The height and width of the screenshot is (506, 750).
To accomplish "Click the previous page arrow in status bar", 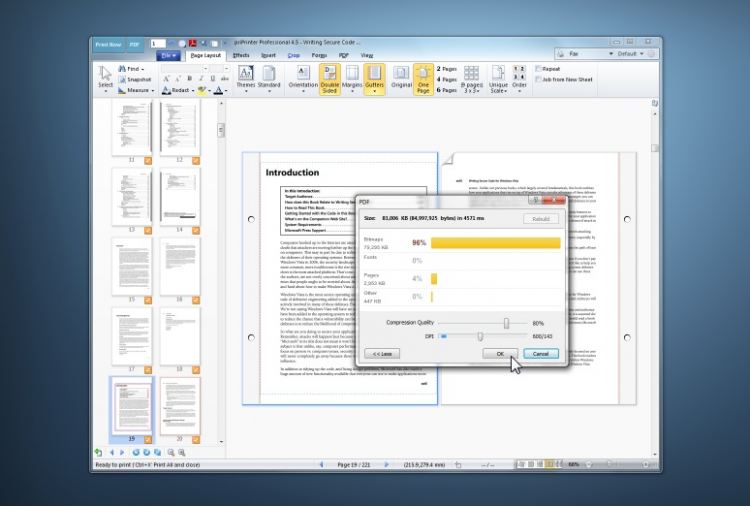I will pos(321,464).
